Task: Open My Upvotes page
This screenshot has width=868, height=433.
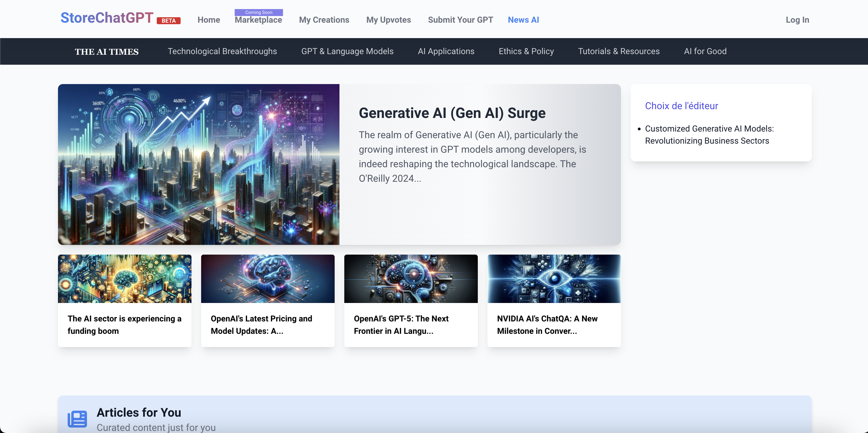Action: click(x=388, y=20)
